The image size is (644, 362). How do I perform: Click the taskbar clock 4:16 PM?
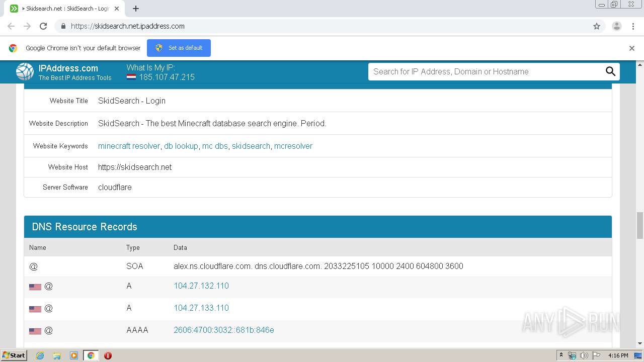tap(618, 355)
